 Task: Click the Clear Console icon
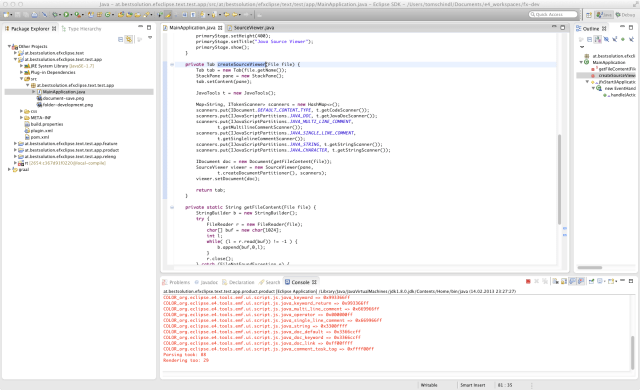pyautogui.click(x=556, y=281)
